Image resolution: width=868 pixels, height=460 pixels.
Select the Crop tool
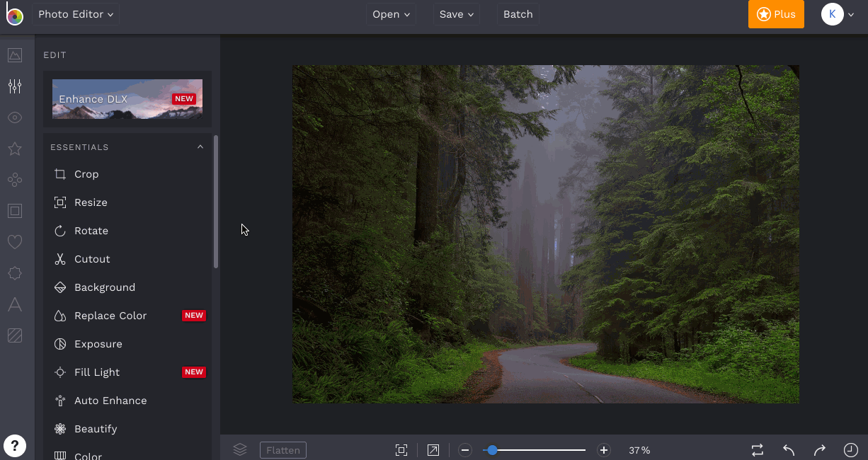click(127, 174)
